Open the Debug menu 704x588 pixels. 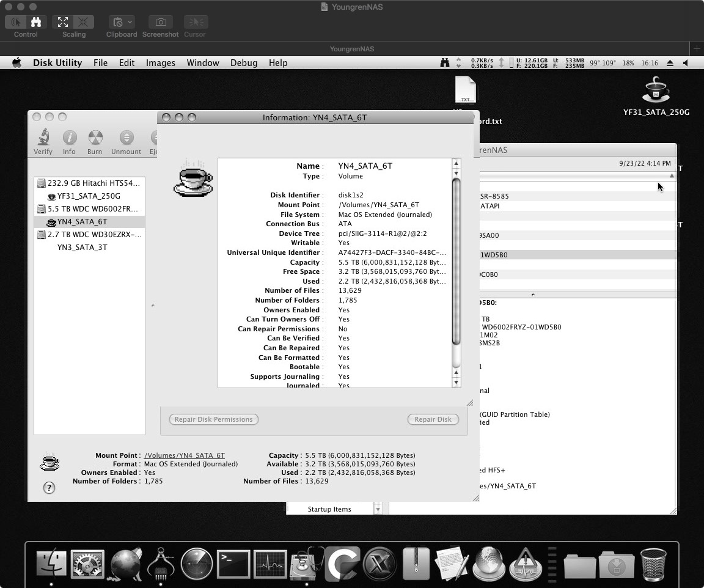pos(244,63)
